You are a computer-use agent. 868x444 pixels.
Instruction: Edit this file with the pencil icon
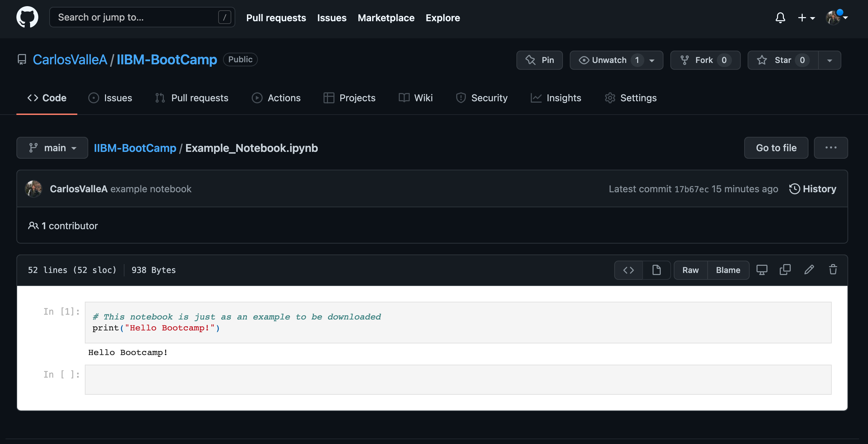[809, 270]
